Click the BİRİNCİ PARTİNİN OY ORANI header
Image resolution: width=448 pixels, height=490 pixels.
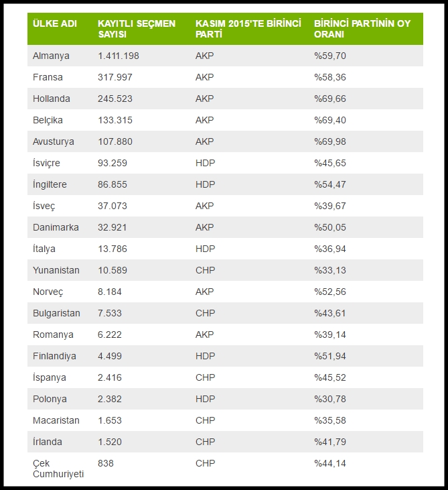click(362, 29)
